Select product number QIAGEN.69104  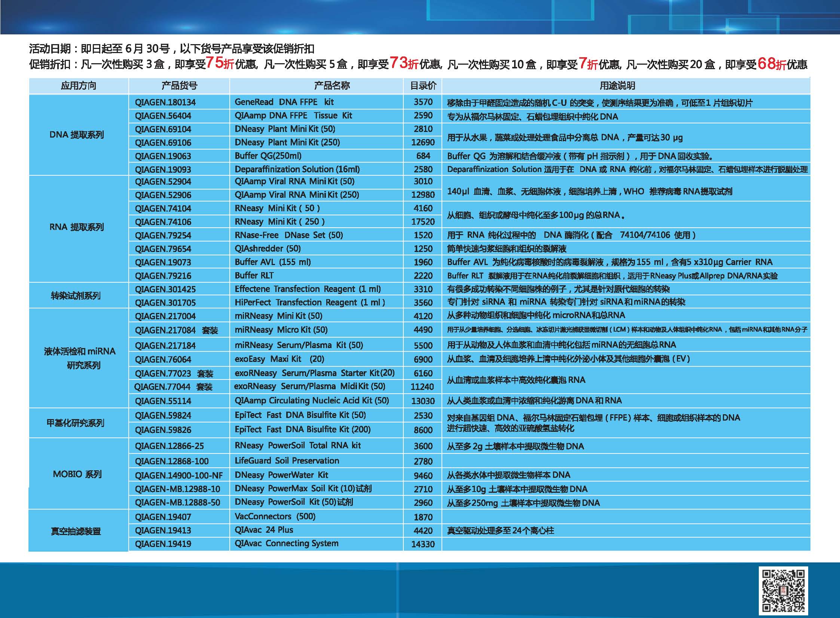(x=163, y=129)
